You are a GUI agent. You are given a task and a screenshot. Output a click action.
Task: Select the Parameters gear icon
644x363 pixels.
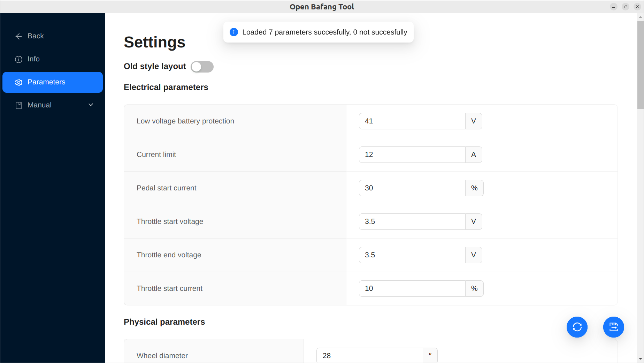pyautogui.click(x=19, y=82)
